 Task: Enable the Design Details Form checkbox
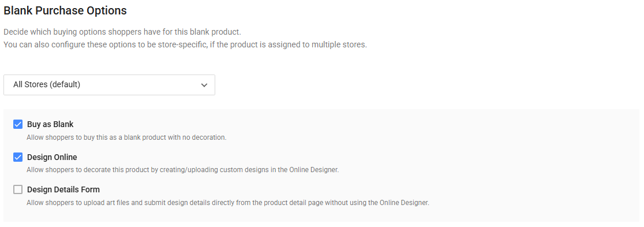tap(18, 189)
